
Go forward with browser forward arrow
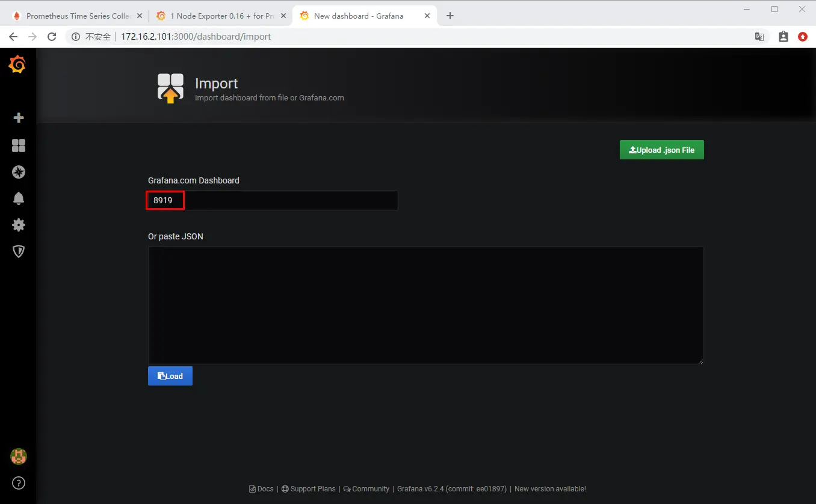pos(32,37)
